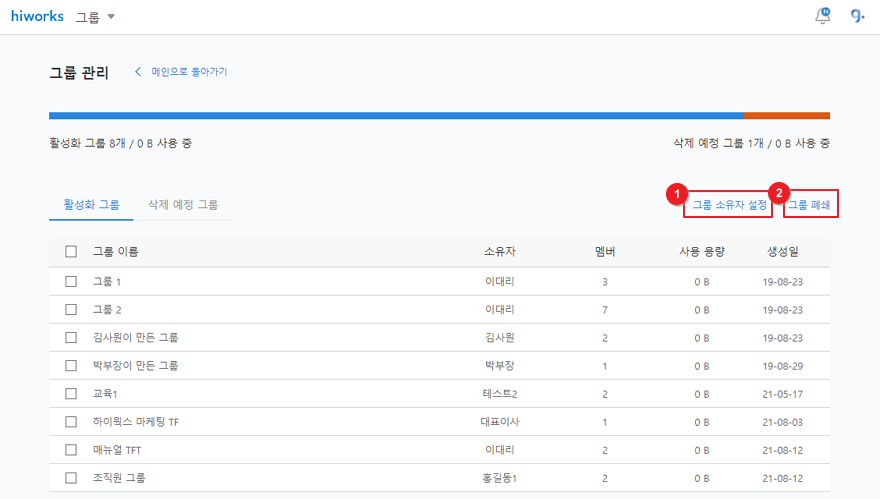Check the 매뉴얼 TFT row checkbox
Image resolution: width=880 pixels, height=499 pixels.
pyautogui.click(x=71, y=450)
